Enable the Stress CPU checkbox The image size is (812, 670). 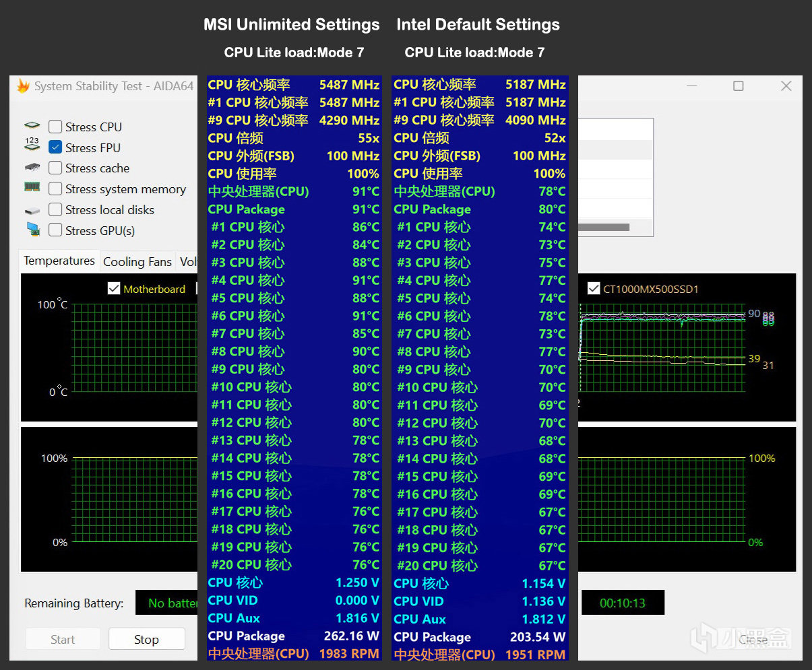(55, 127)
